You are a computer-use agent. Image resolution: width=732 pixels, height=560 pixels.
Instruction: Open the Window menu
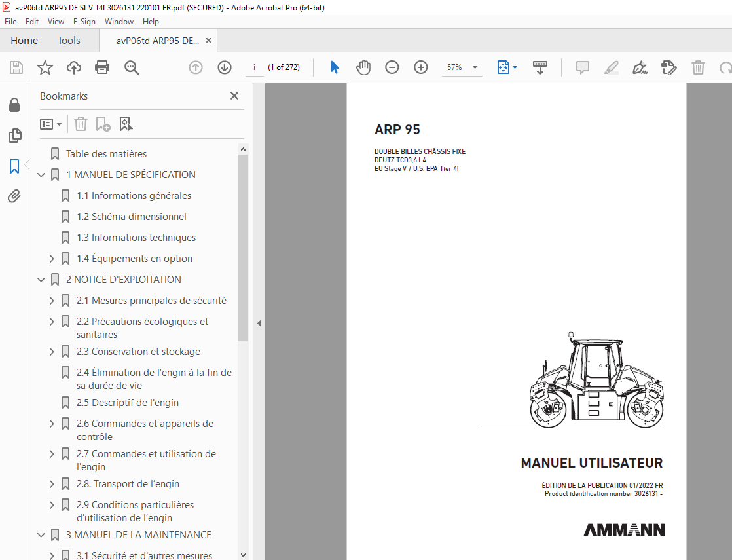coord(119,22)
